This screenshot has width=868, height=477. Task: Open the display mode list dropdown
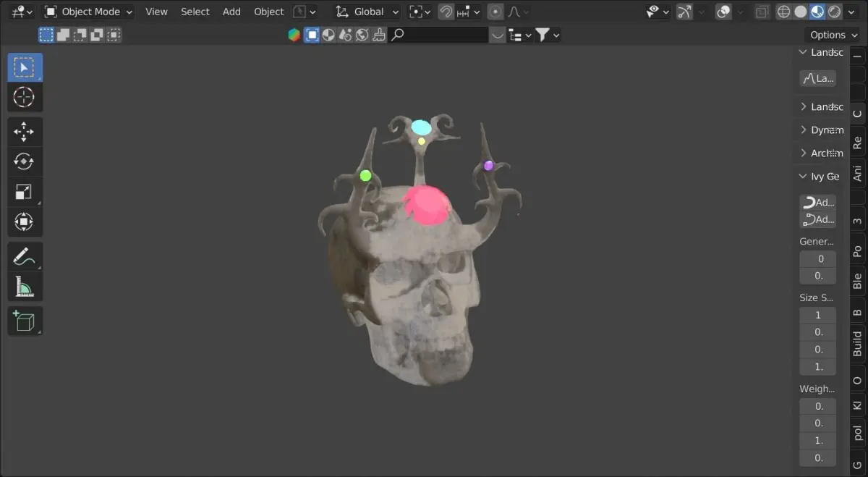[520, 35]
